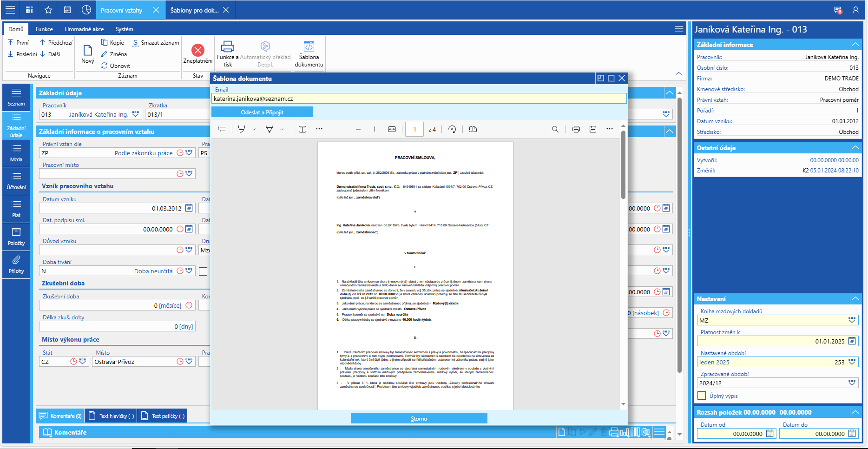Image resolution: width=868 pixels, height=449 pixels.
Task: Open the Účtování sidebar section
Action: (16, 181)
